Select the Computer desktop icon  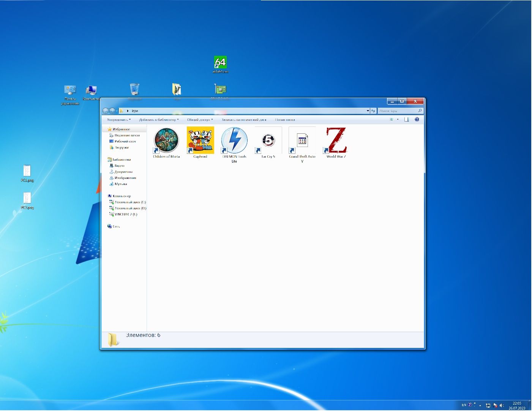[91, 93]
